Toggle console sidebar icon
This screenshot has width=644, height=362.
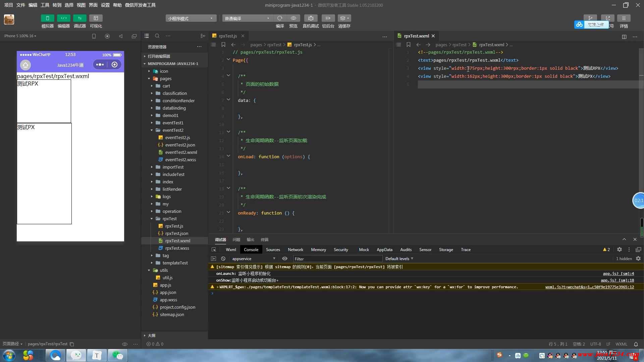213,259
